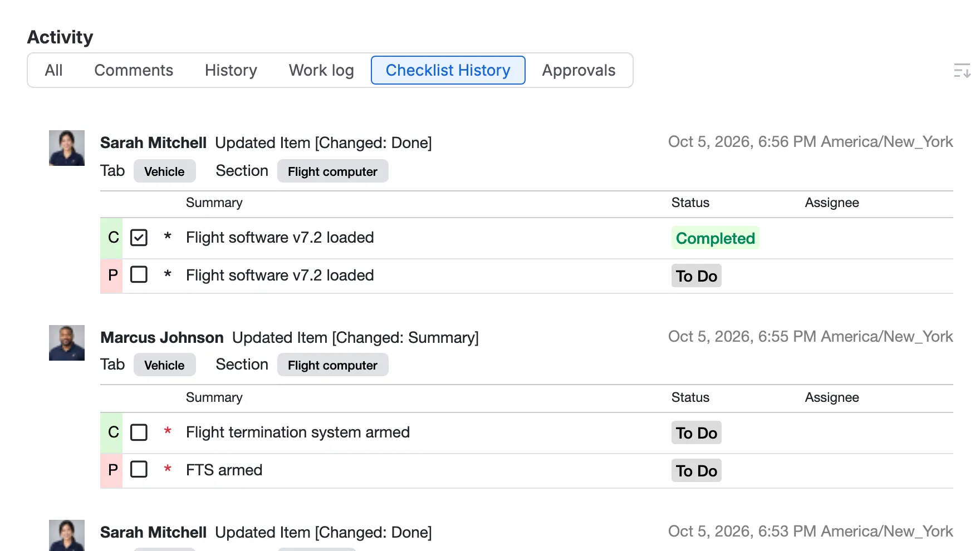
Task: Click Sarah Mitchell's avatar on the 6:53 PM entry
Action: coord(67,535)
